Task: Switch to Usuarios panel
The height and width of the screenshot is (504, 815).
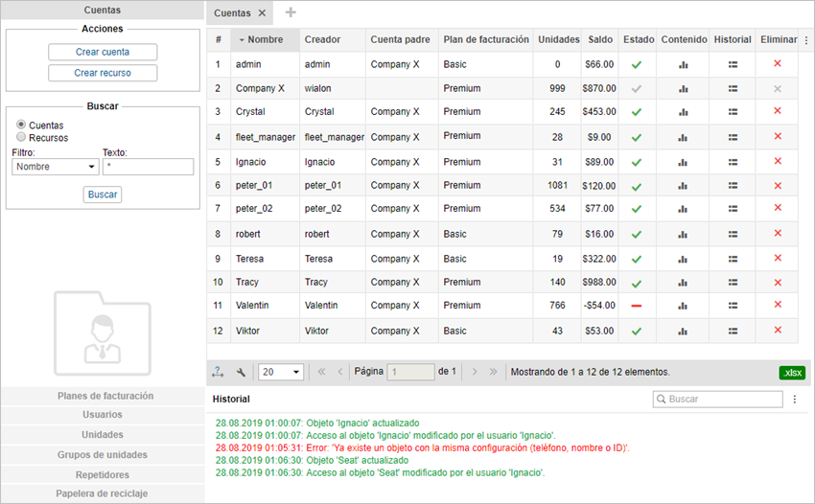Action: [103, 415]
